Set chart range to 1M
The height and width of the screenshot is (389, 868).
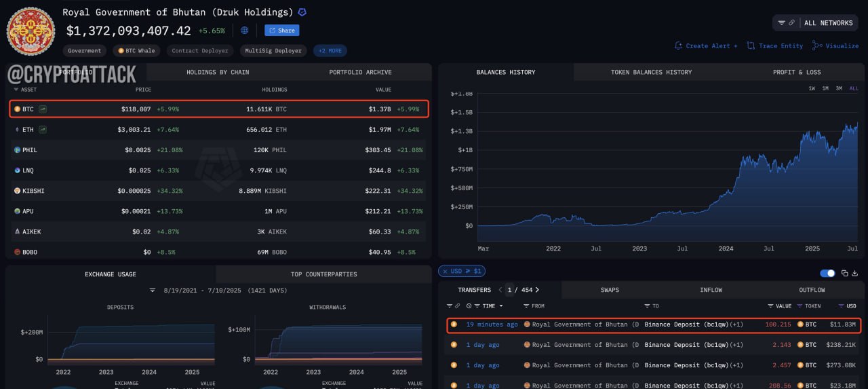click(x=825, y=88)
